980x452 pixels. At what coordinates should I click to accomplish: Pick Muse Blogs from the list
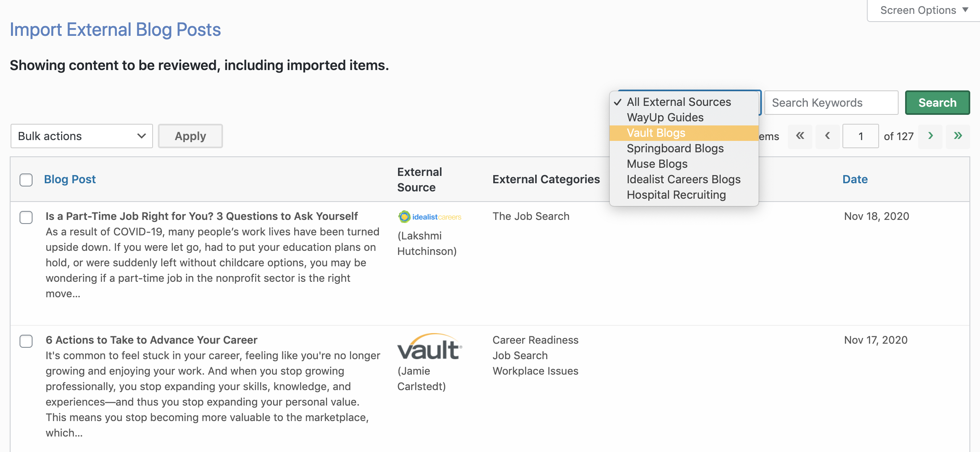[x=657, y=164]
